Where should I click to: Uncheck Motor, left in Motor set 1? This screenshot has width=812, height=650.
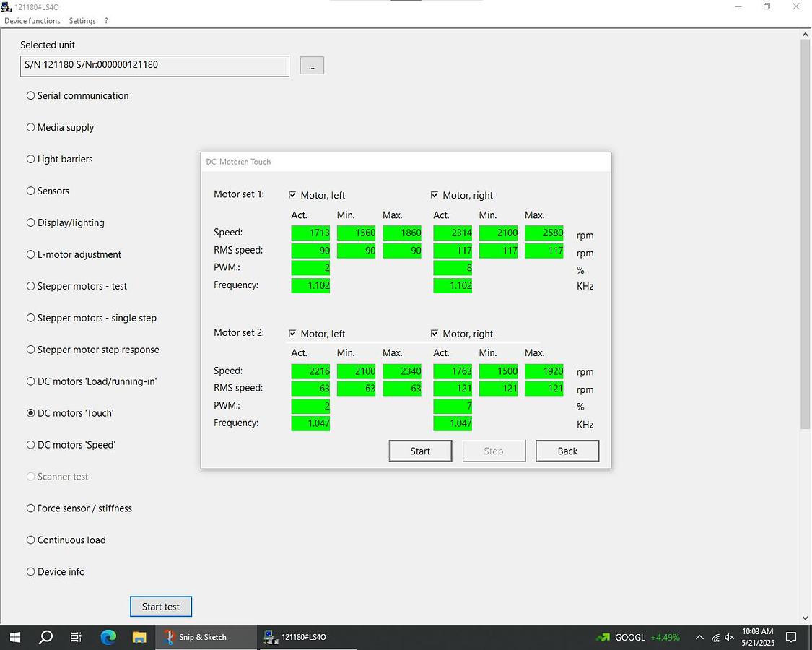coord(292,195)
